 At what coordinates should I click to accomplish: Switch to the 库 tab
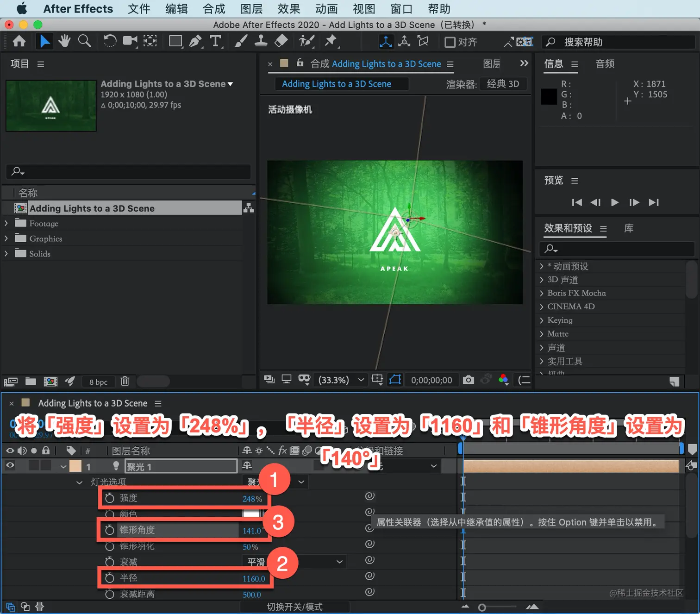[629, 228]
